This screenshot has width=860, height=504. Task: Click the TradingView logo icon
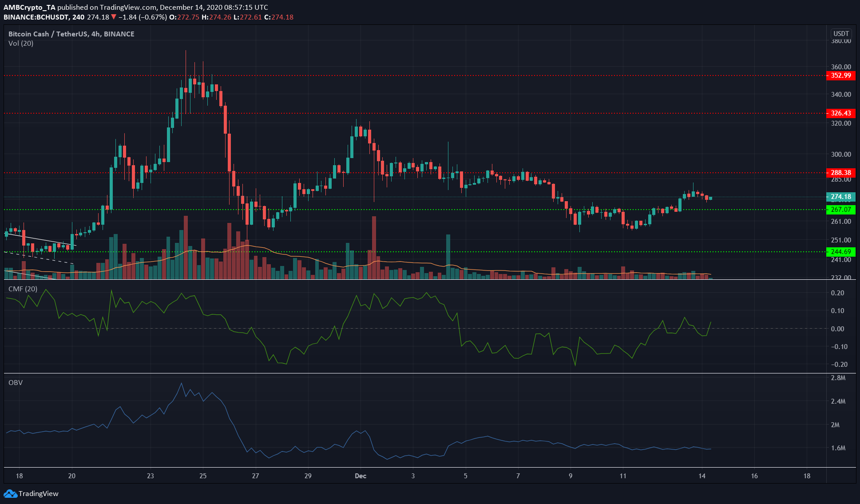(x=11, y=493)
